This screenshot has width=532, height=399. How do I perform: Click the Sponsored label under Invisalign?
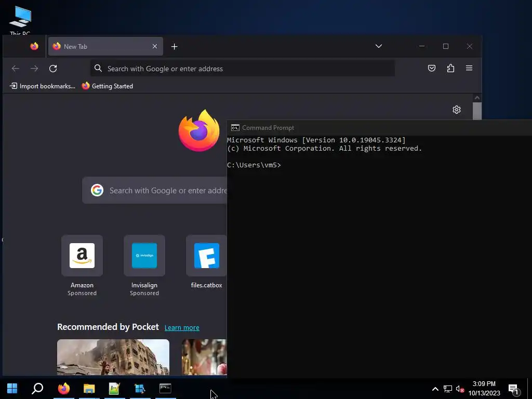tap(144, 293)
